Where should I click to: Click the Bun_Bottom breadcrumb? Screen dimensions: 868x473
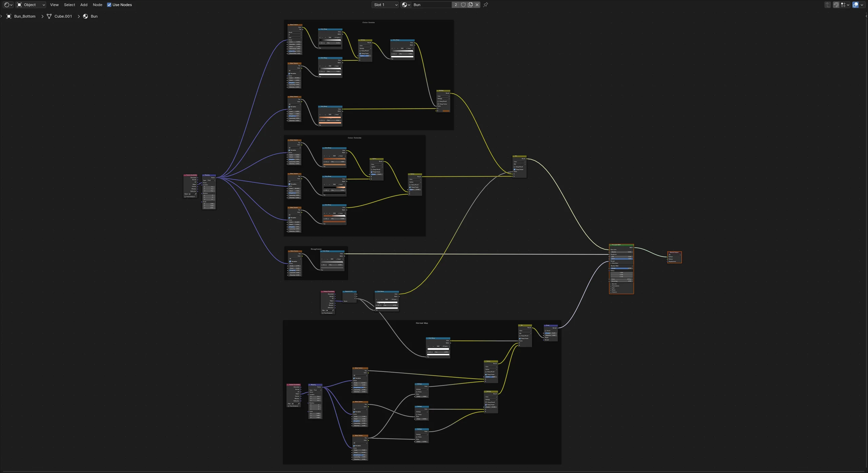(x=24, y=16)
